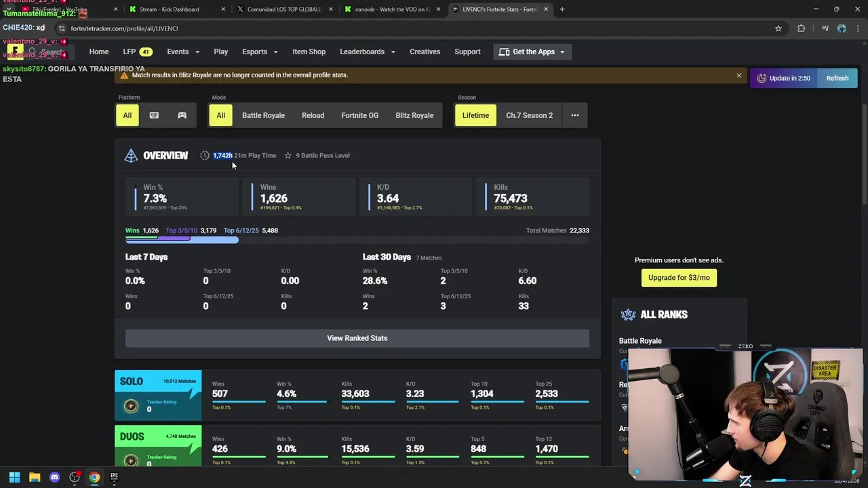Open Chrome media control icon
This screenshot has height=488, width=868.
point(825,28)
